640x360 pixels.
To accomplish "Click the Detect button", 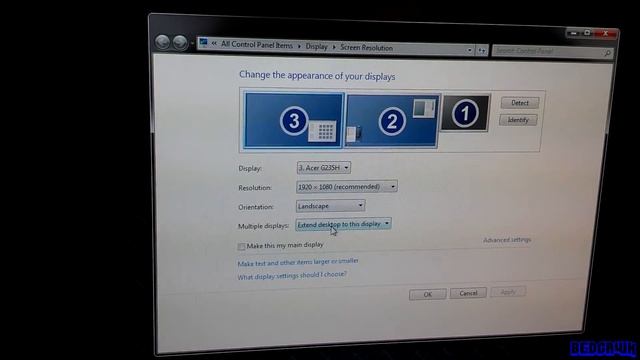I will tap(520, 103).
